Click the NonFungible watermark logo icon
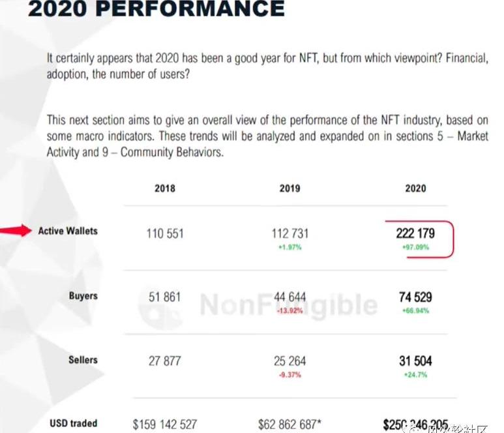Image resolution: width=504 pixels, height=433 pixels. pos(160,306)
